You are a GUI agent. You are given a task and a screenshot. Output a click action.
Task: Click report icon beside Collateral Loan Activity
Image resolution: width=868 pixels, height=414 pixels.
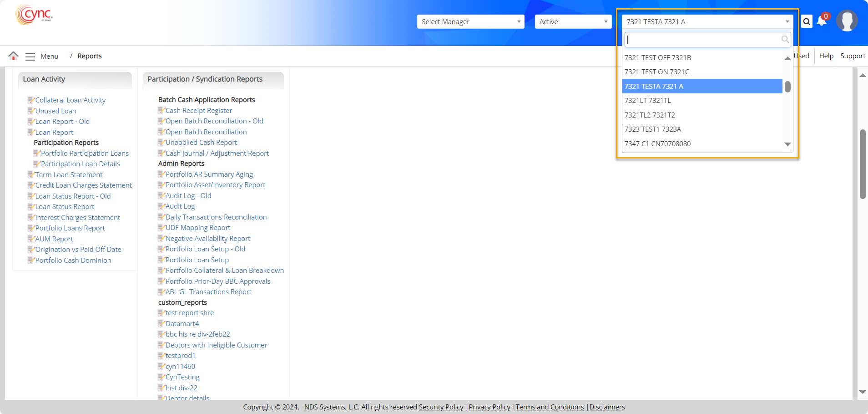click(30, 100)
